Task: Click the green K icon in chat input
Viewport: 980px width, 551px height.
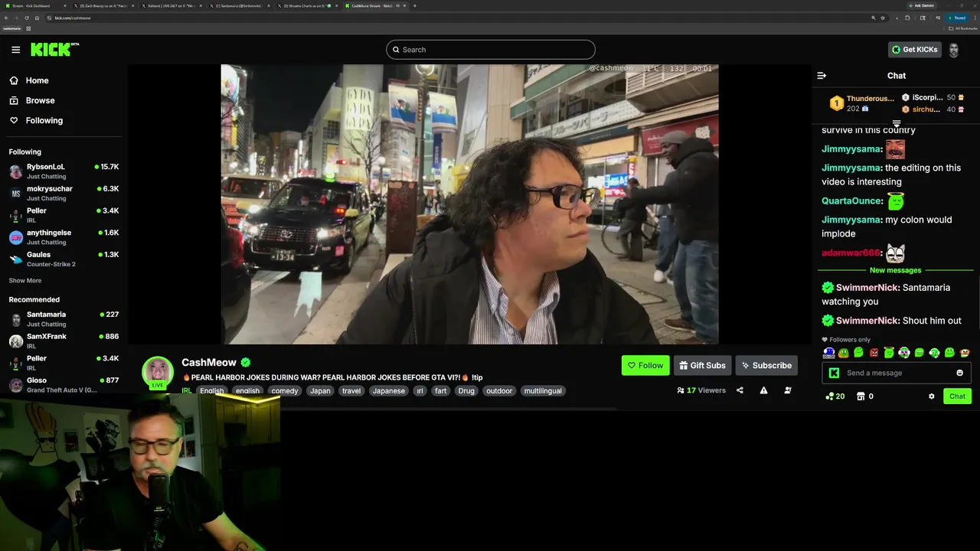Action: pos(834,373)
